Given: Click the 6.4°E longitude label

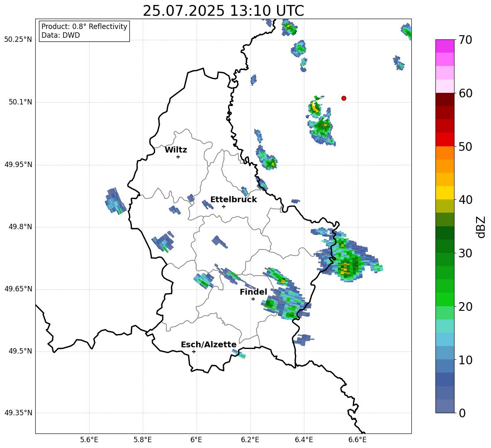Looking at the screenshot, I should click(304, 440).
